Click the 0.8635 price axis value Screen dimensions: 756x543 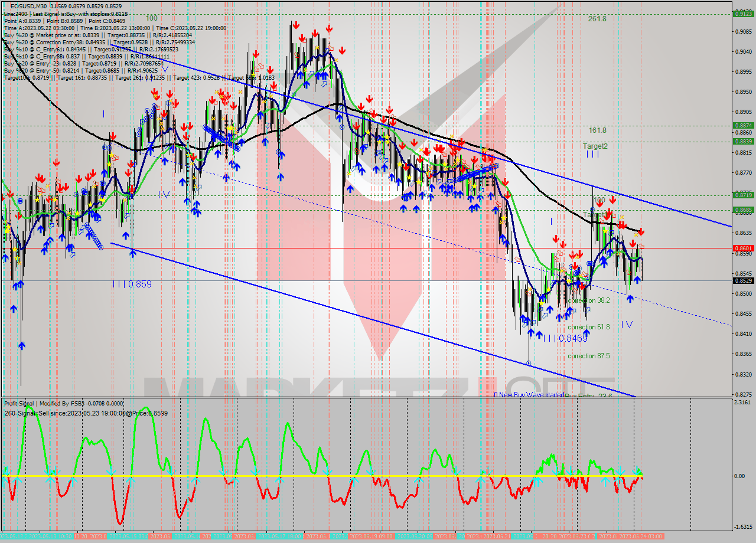[x=742, y=233]
